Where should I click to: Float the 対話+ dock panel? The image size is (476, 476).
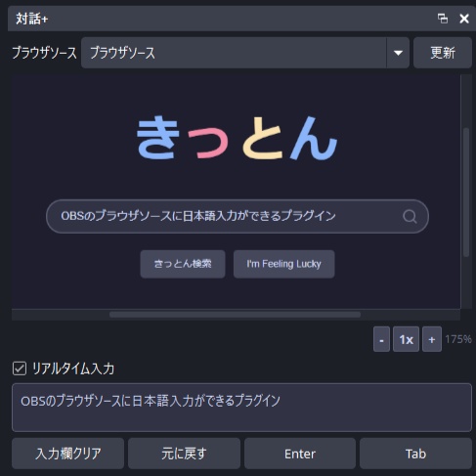point(443,19)
